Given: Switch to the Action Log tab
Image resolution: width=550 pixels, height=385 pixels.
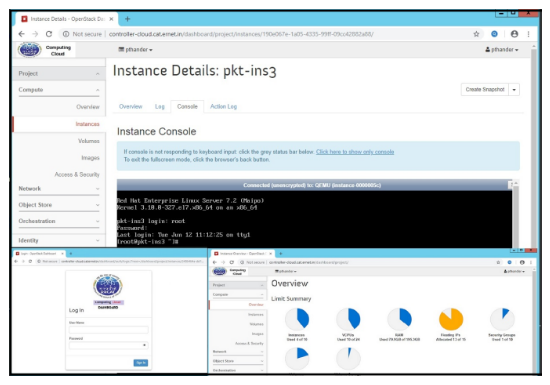Looking at the screenshot, I should tap(223, 107).
